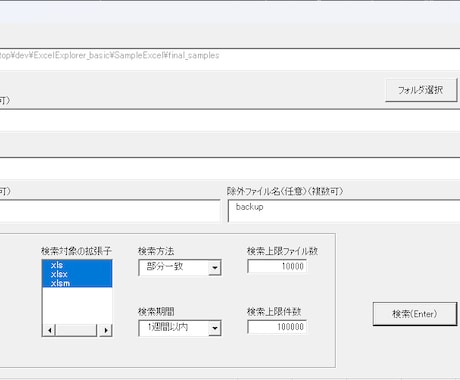Open the 検索期間 dropdown arrow

[215, 328]
